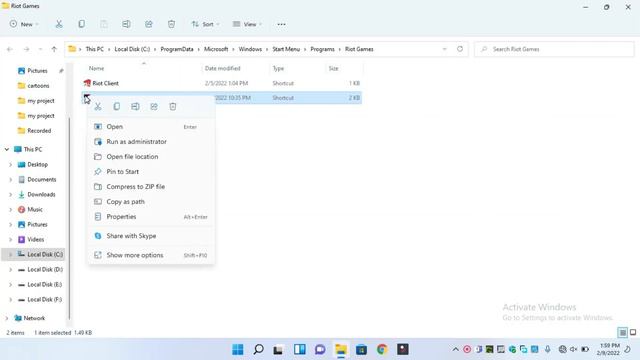Sort by the Size column header
This screenshot has height=360, width=640.
[333, 68]
